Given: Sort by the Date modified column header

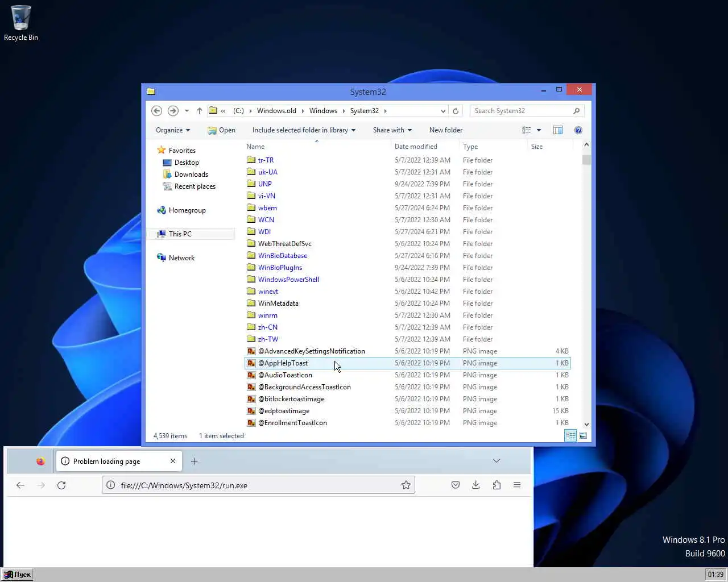Looking at the screenshot, I should (425, 147).
